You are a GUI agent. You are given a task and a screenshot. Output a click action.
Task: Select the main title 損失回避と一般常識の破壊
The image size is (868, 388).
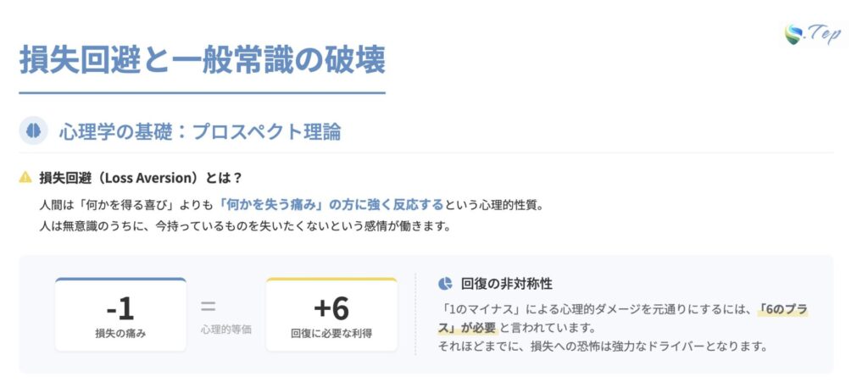(x=202, y=61)
